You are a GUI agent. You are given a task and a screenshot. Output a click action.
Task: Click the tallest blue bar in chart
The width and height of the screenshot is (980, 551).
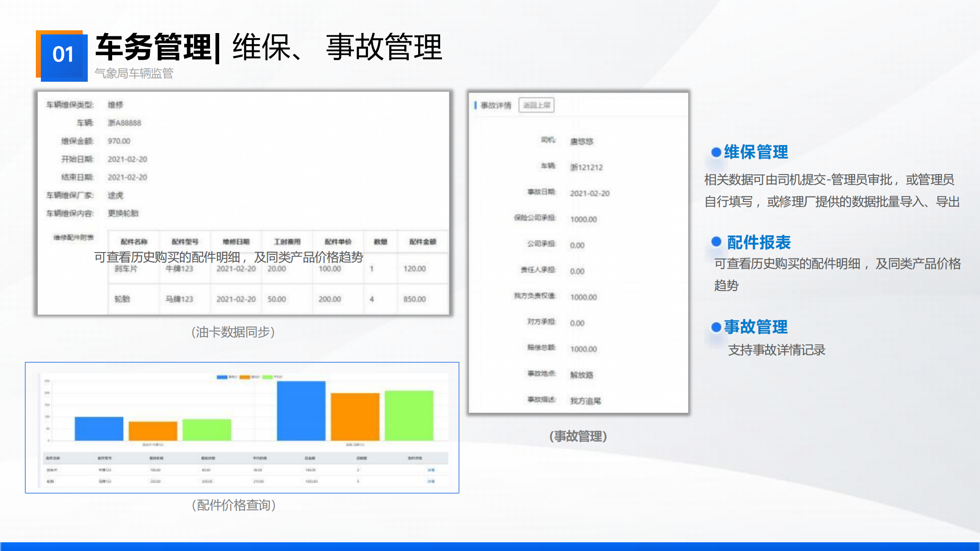301,410
